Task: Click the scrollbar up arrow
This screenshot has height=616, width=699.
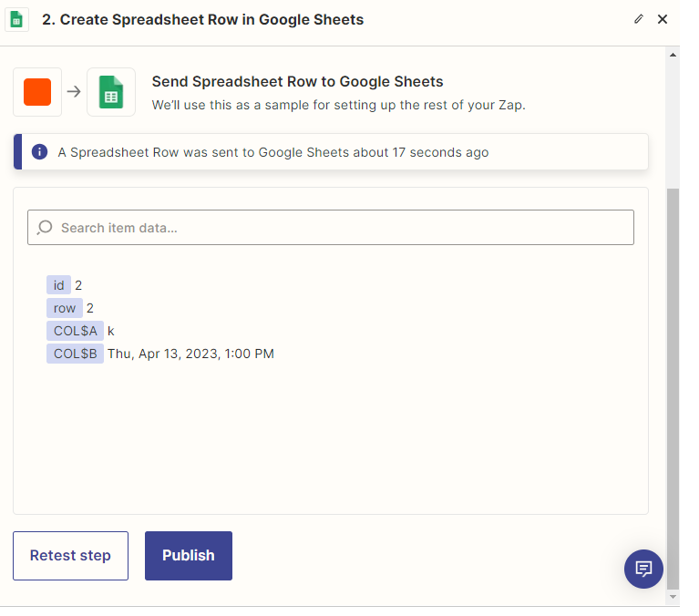Action: (x=673, y=55)
